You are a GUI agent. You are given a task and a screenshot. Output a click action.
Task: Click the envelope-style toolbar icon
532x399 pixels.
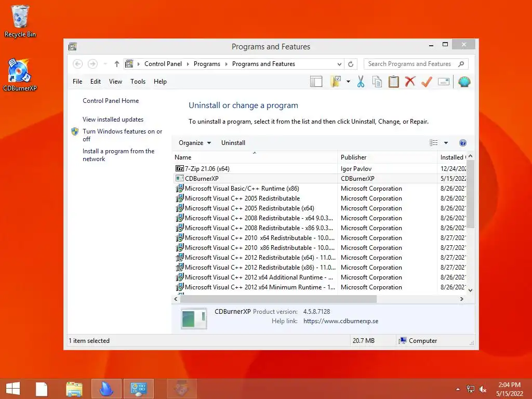tap(444, 82)
